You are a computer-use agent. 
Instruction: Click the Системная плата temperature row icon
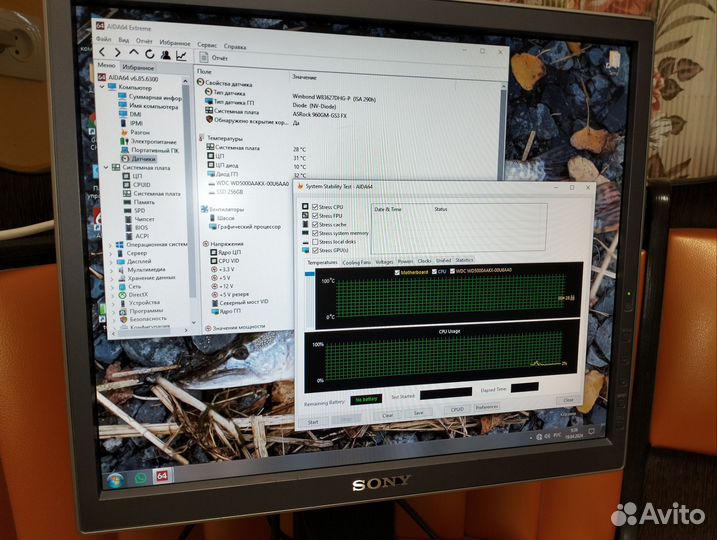coord(210,147)
